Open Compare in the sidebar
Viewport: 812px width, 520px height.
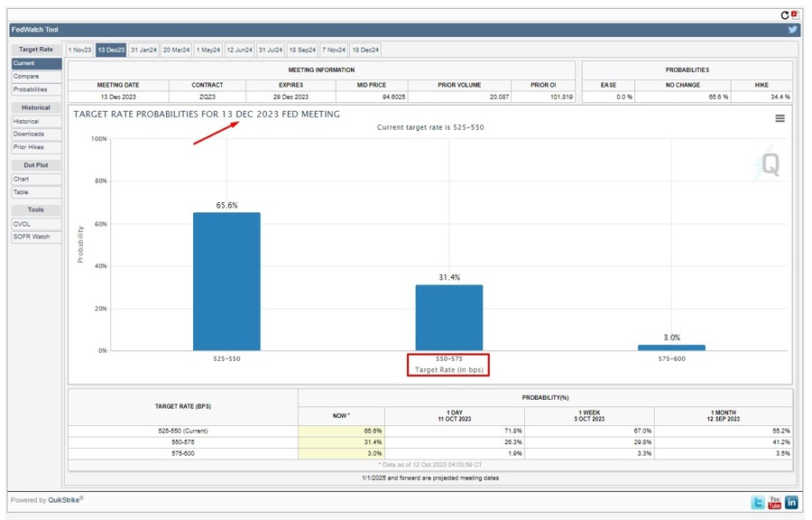click(x=36, y=76)
